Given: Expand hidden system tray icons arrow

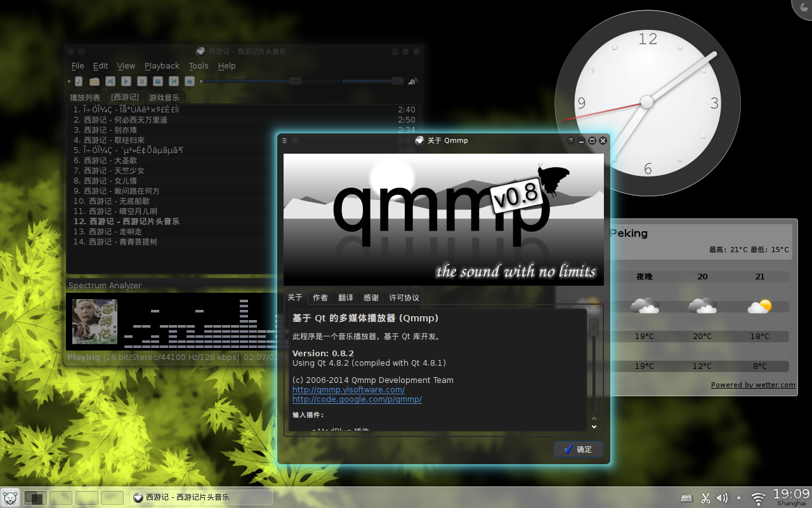Looking at the screenshot, I should click(739, 498).
